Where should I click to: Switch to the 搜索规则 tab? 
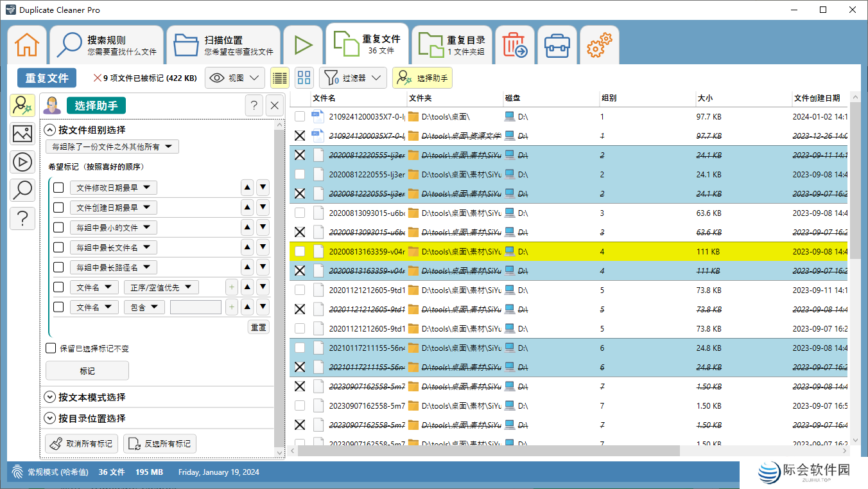(x=107, y=45)
